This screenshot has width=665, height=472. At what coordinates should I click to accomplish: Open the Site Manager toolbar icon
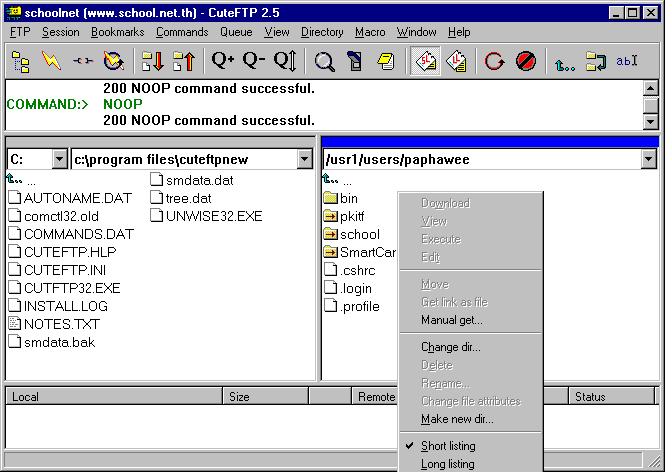coord(21,61)
